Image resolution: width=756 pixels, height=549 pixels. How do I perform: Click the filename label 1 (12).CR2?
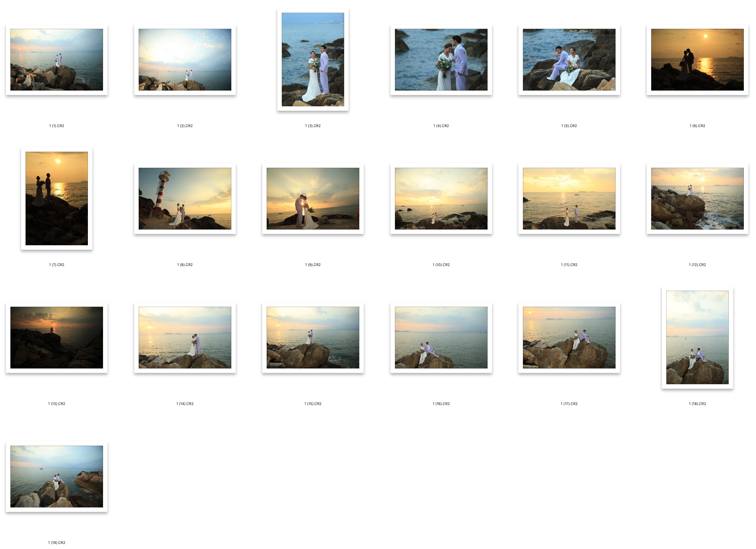[696, 264]
